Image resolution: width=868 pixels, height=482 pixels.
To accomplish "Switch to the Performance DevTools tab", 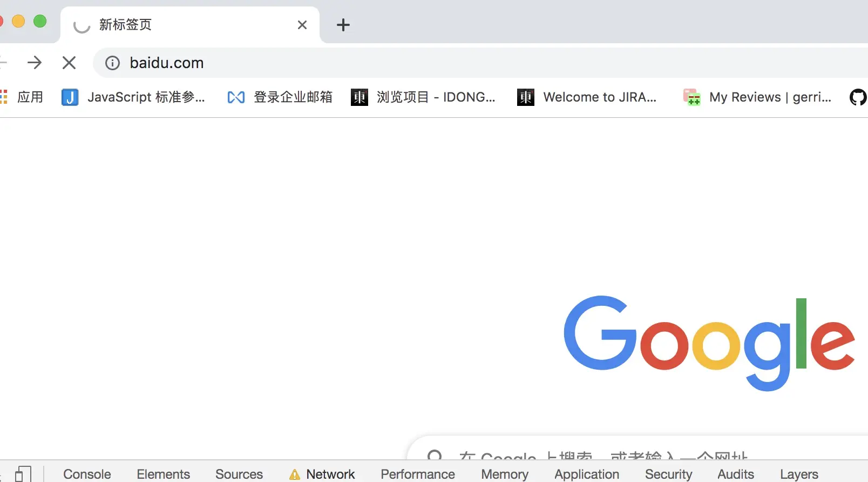I will (x=418, y=474).
